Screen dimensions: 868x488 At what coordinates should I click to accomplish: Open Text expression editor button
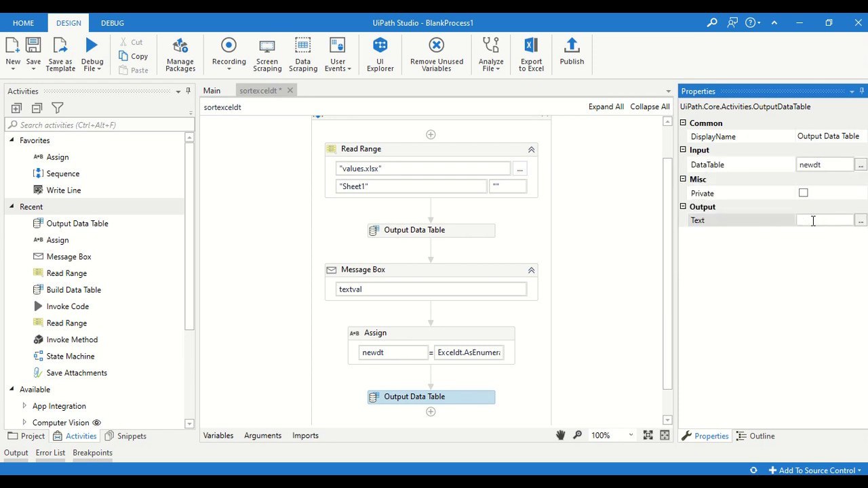(x=861, y=220)
